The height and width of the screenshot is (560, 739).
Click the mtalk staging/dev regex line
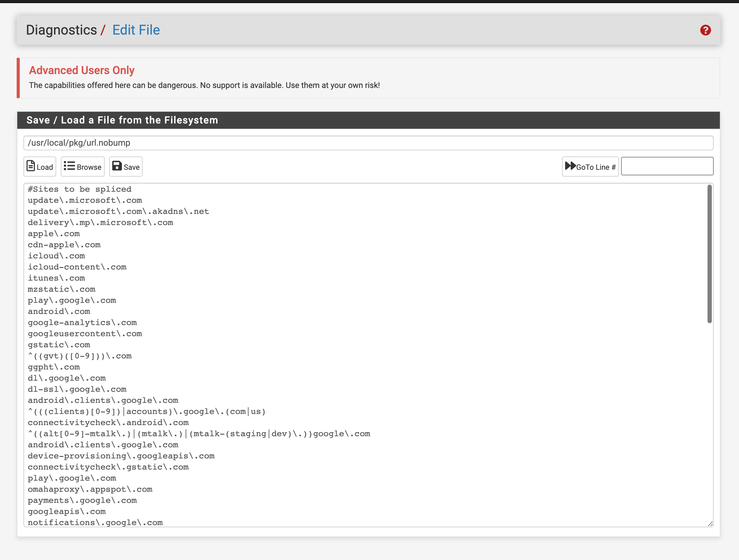tap(199, 434)
